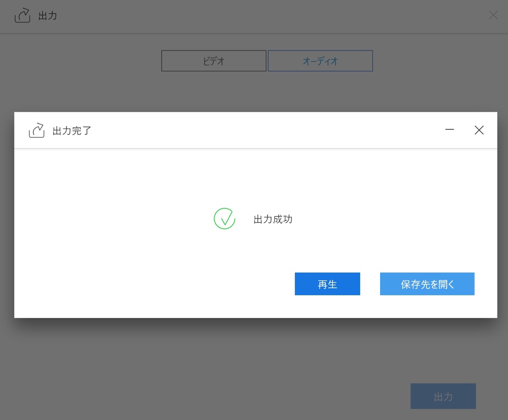Switch to the ビデオ tab
This screenshot has width=508, height=420.
(x=214, y=61)
